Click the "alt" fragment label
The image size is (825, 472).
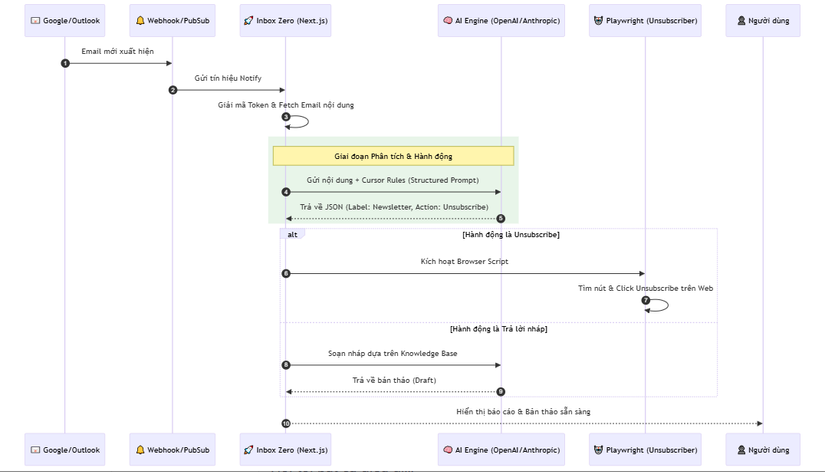292,234
